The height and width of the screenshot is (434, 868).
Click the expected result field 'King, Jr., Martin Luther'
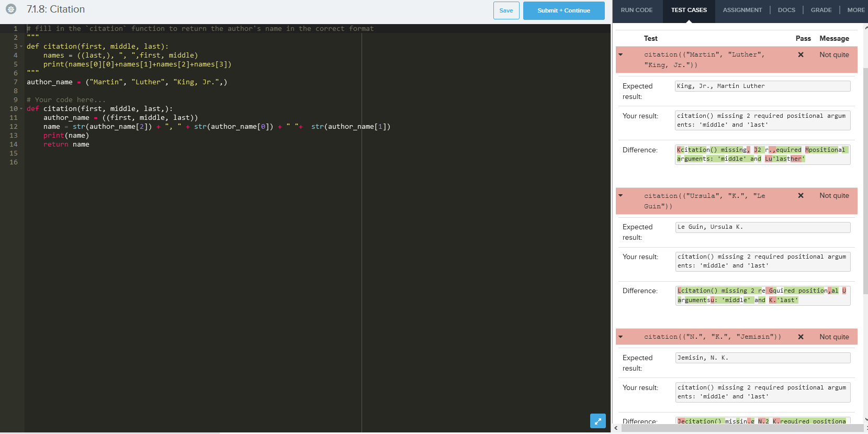click(x=762, y=86)
